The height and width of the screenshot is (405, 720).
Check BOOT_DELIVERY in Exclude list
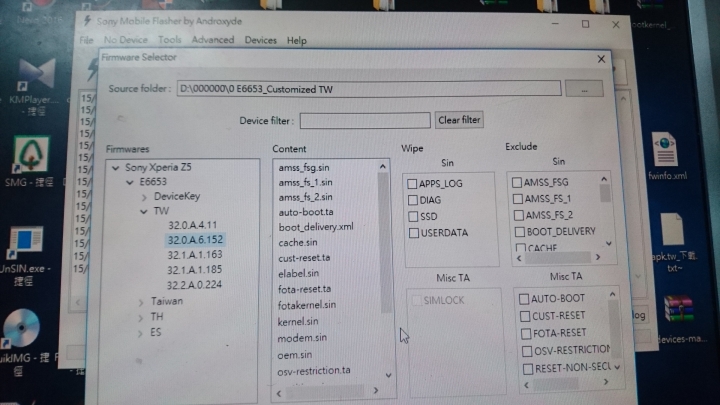(520, 231)
